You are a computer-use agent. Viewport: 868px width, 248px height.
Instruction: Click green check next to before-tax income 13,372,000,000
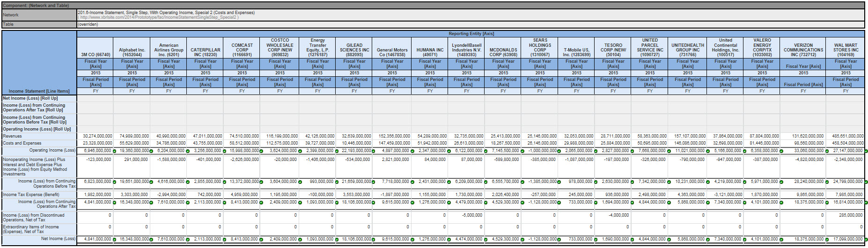tap(261, 182)
